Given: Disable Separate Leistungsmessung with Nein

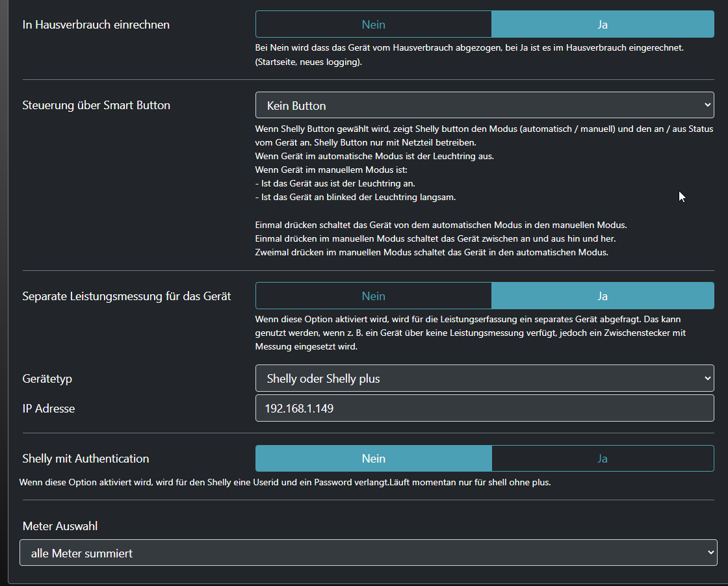Looking at the screenshot, I should tap(374, 296).
